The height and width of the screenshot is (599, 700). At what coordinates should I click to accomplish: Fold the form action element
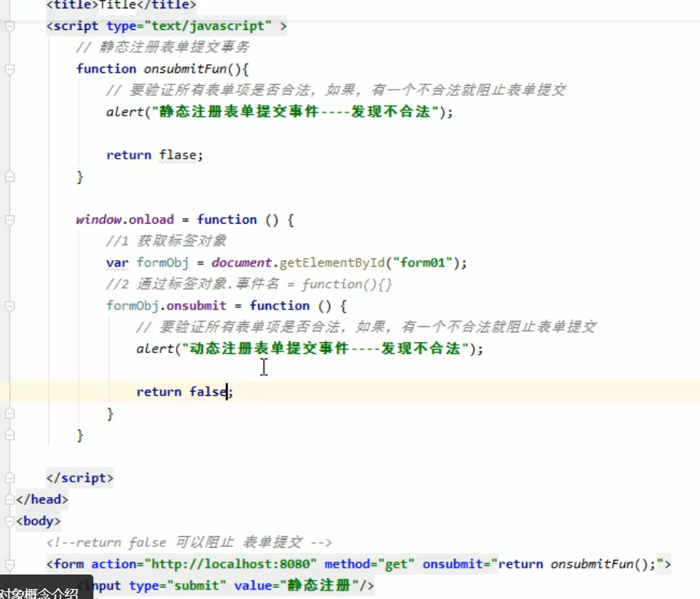[x=9, y=565]
